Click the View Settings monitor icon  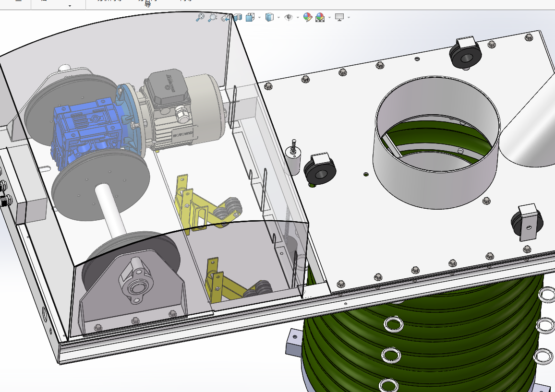tap(339, 17)
